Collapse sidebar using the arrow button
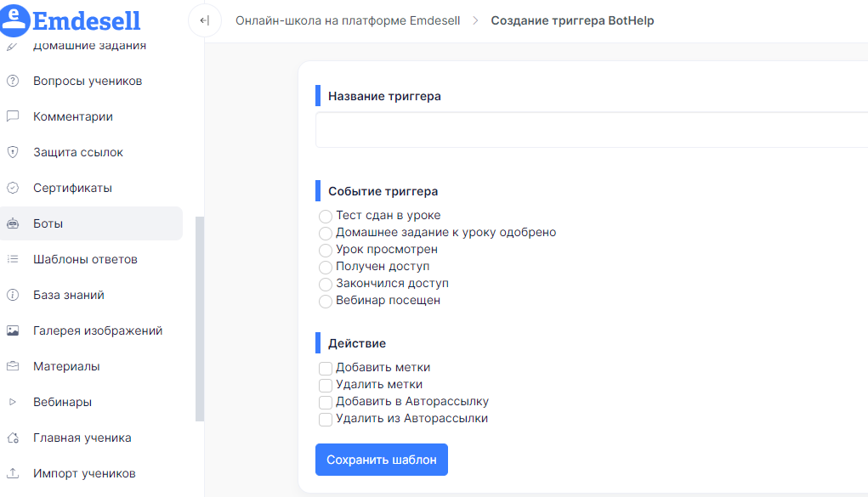Screen dimensions: 868x497 (x=205, y=20)
